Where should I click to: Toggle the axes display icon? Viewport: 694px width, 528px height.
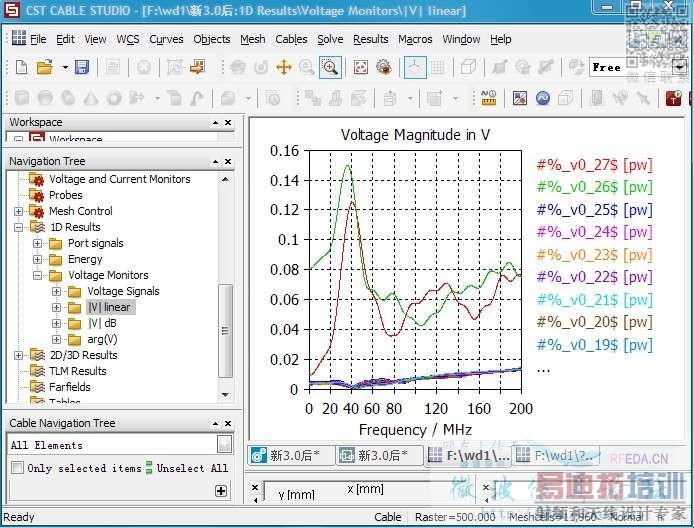pos(413,67)
